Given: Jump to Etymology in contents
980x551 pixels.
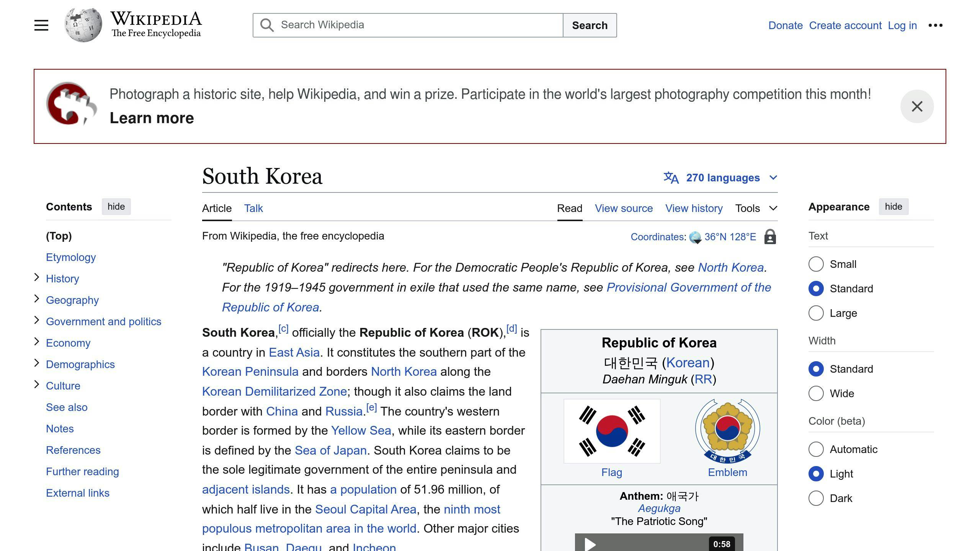Looking at the screenshot, I should [71, 257].
